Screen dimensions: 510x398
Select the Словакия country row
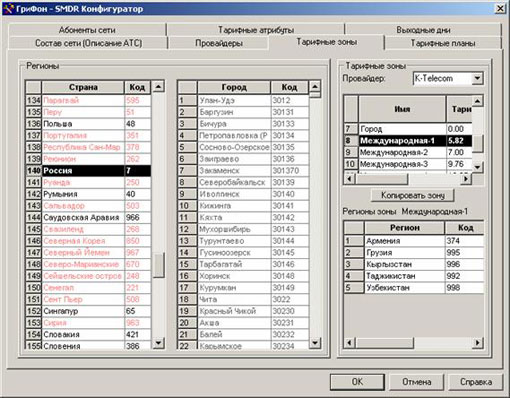point(88,334)
